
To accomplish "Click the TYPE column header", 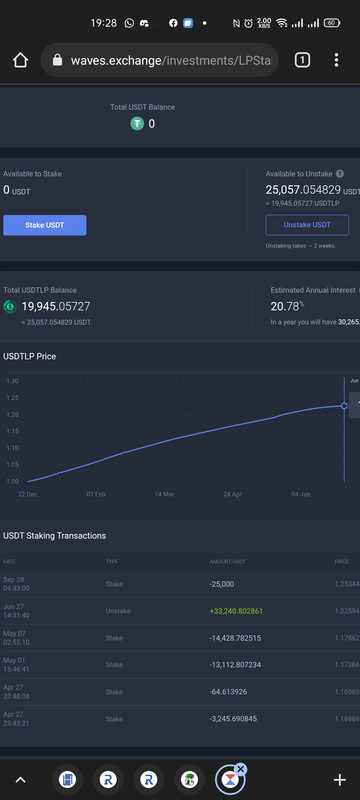I will point(112,561).
